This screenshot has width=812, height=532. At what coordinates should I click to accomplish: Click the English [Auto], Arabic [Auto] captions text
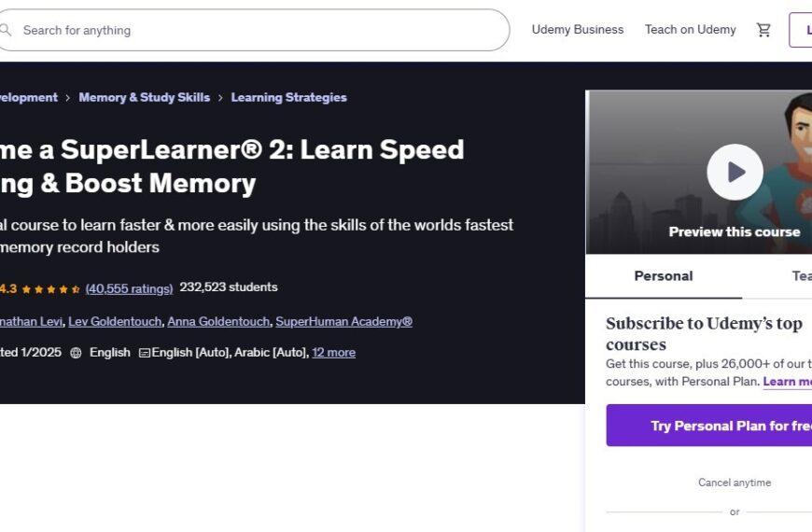coord(230,353)
